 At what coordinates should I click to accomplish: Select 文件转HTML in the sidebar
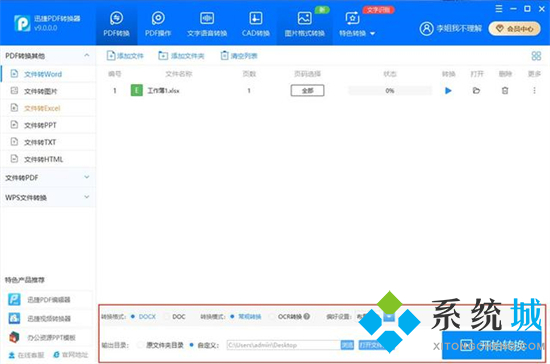pos(48,159)
